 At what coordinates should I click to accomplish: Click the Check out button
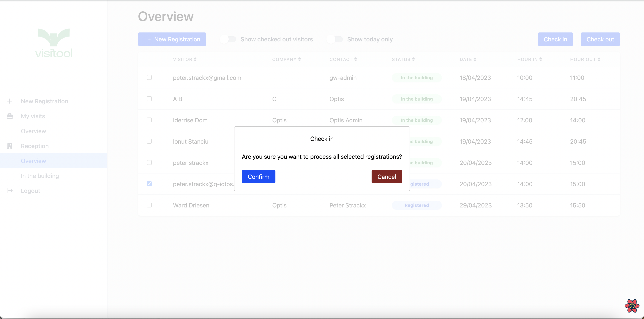tap(600, 39)
